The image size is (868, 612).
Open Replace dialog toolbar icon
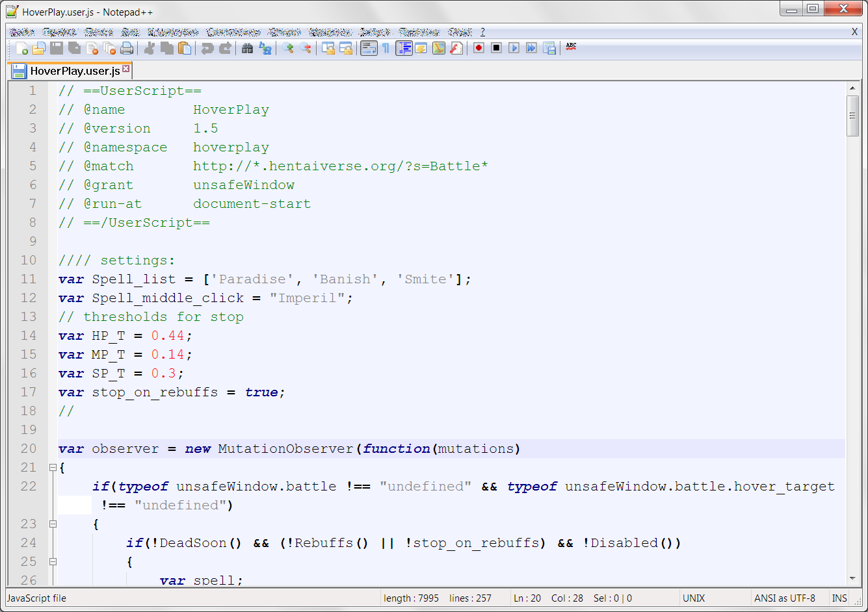point(265,48)
